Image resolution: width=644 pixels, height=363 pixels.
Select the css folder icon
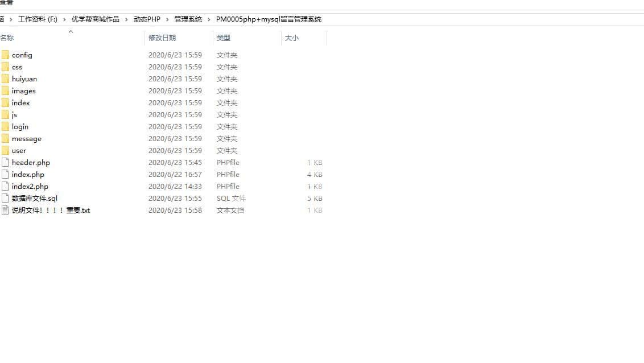(x=5, y=67)
